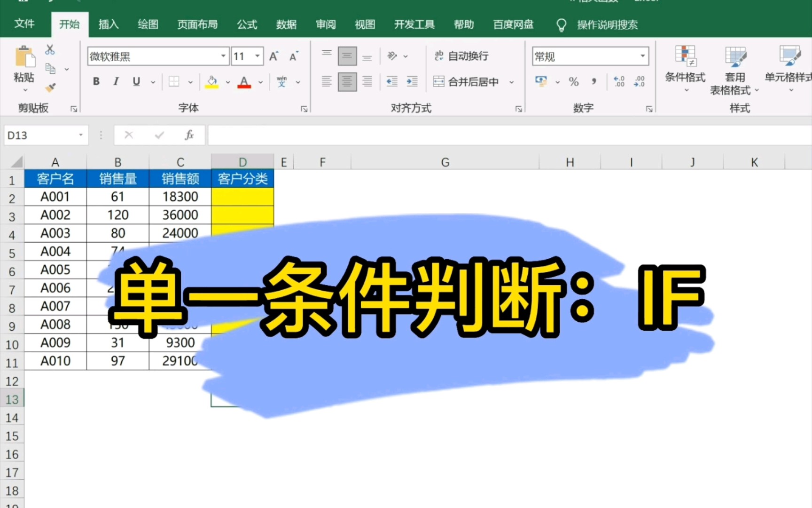
Task: Open the 数据 ribbon tab
Action: coord(286,24)
